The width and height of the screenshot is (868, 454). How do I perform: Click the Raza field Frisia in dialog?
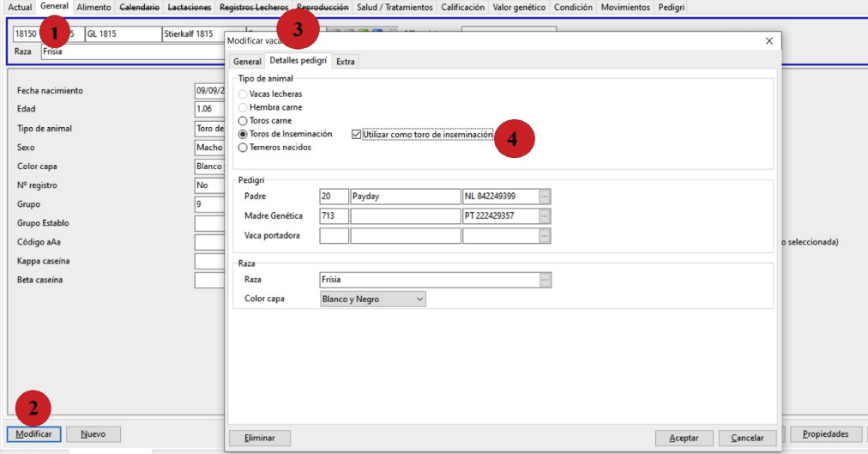tap(430, 280)
